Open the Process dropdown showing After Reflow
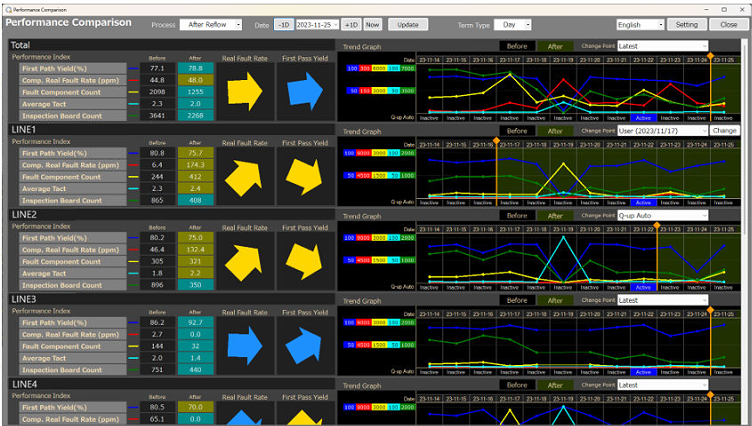Image resolution: width=752 pixels, height=426 pixels. pyautogui.click(x=211, y=24)
